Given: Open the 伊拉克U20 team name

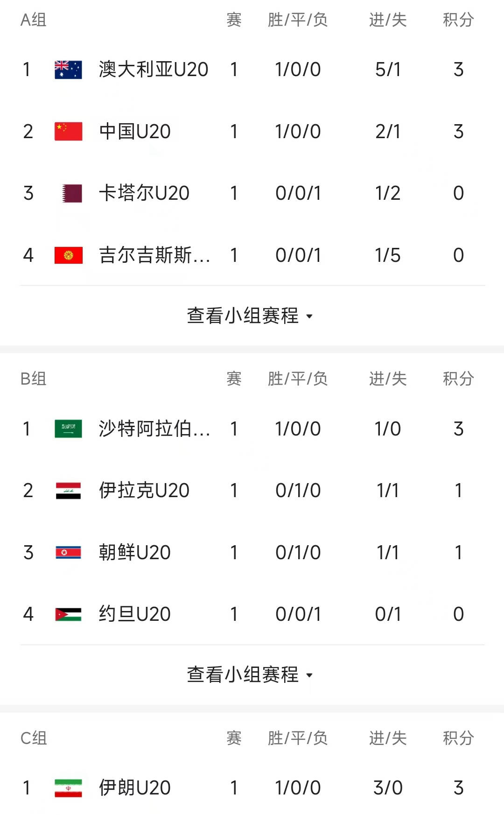Looking at the screenshot, I should [x=144, y=491].
